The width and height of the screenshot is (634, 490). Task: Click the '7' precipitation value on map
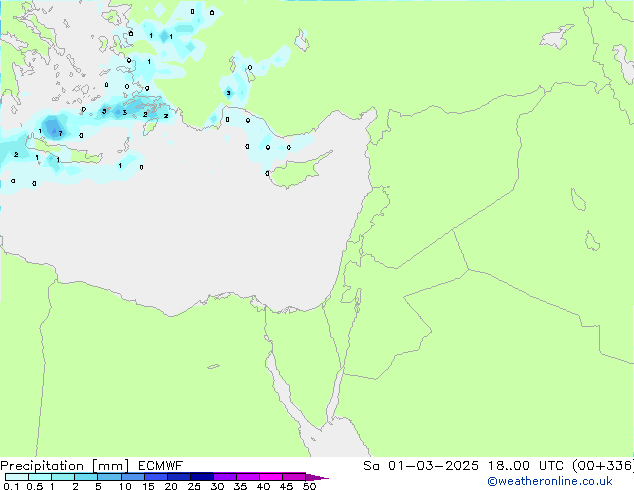coord(60,133)
